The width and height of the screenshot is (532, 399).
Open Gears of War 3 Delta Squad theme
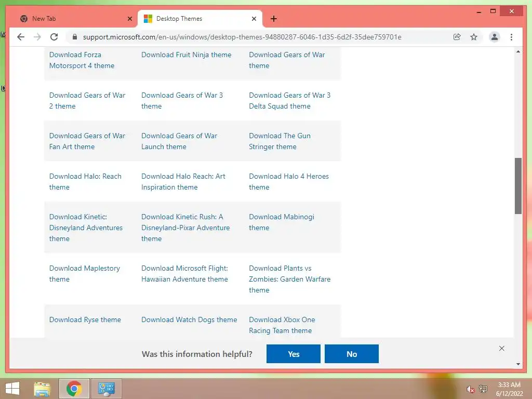(289, 100)
